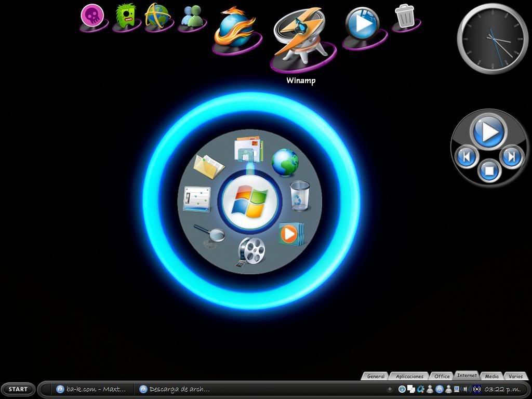Launch Winamp from the dock
This screenshot has height=399, width=532.
[302, 37]
